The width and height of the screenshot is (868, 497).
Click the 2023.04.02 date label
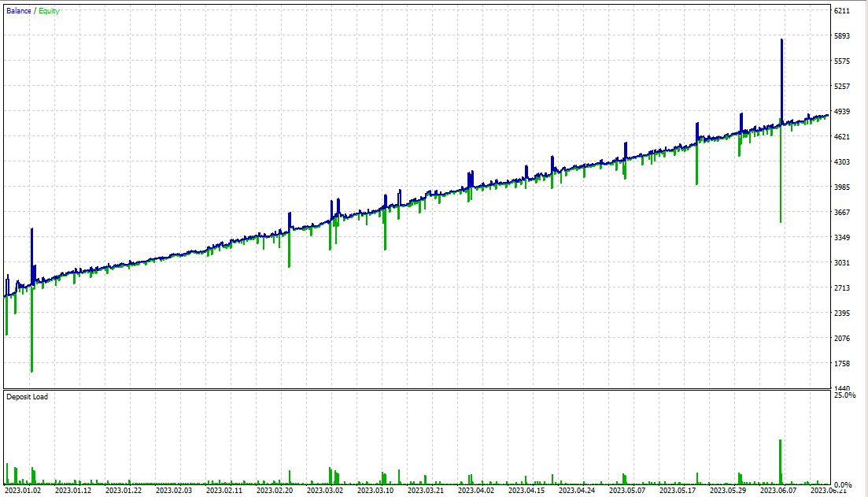tap(476, 491)
